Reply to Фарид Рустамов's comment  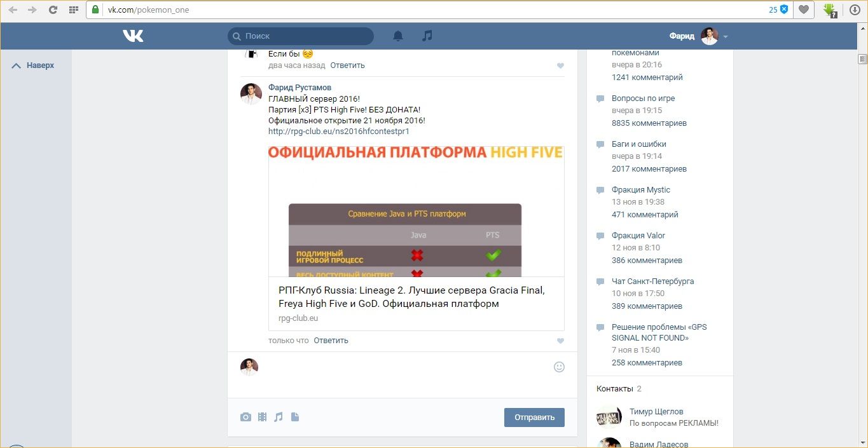click(x=331, y=341)
